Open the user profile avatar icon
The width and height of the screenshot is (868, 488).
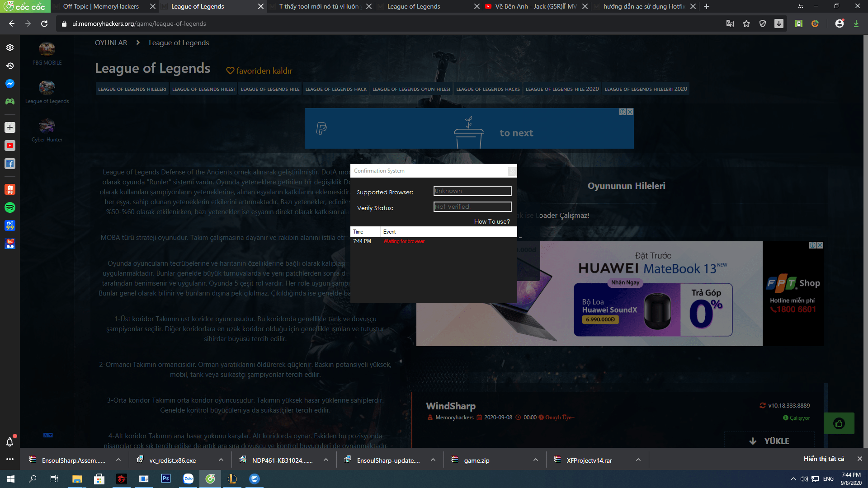[840, 23]
